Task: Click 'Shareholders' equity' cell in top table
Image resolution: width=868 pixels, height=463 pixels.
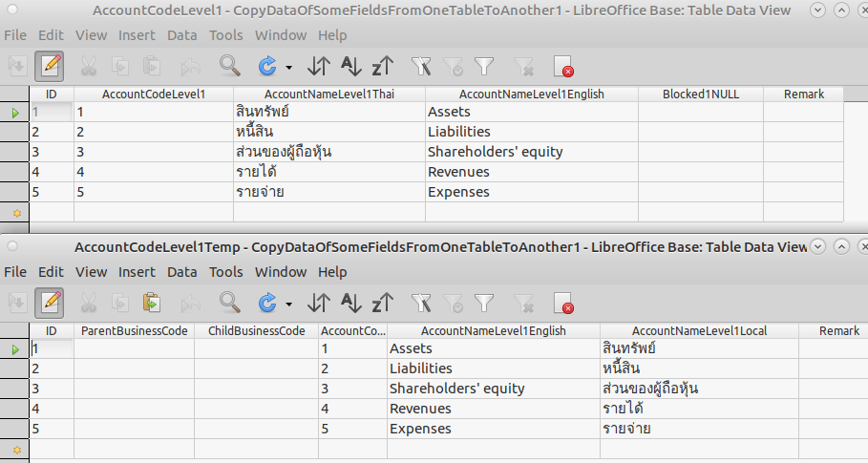Action: click(532, 152)
